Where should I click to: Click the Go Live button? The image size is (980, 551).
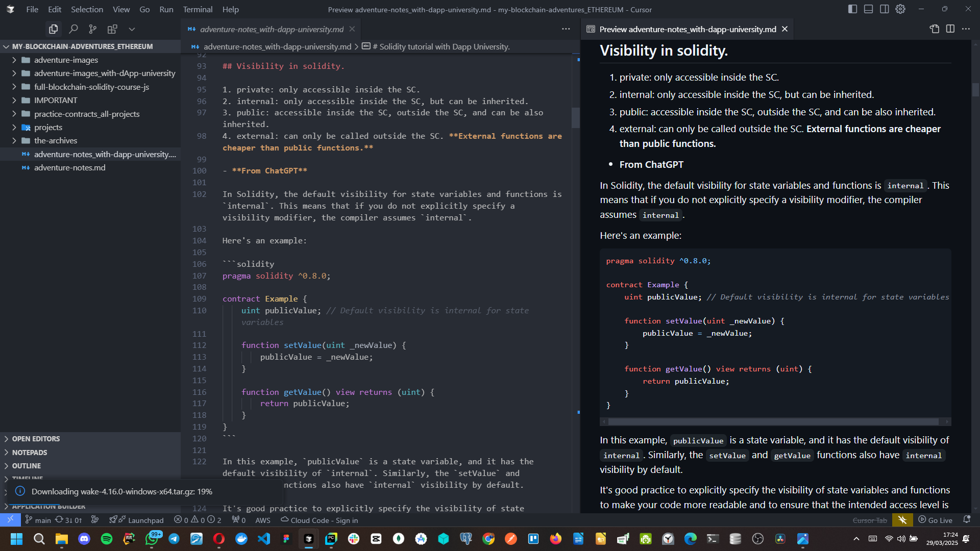point(935,520)
